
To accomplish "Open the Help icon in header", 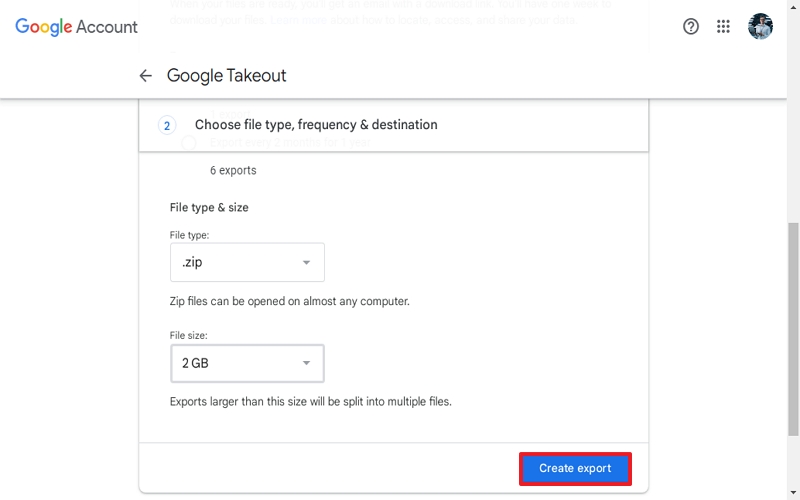I will 691,27.
